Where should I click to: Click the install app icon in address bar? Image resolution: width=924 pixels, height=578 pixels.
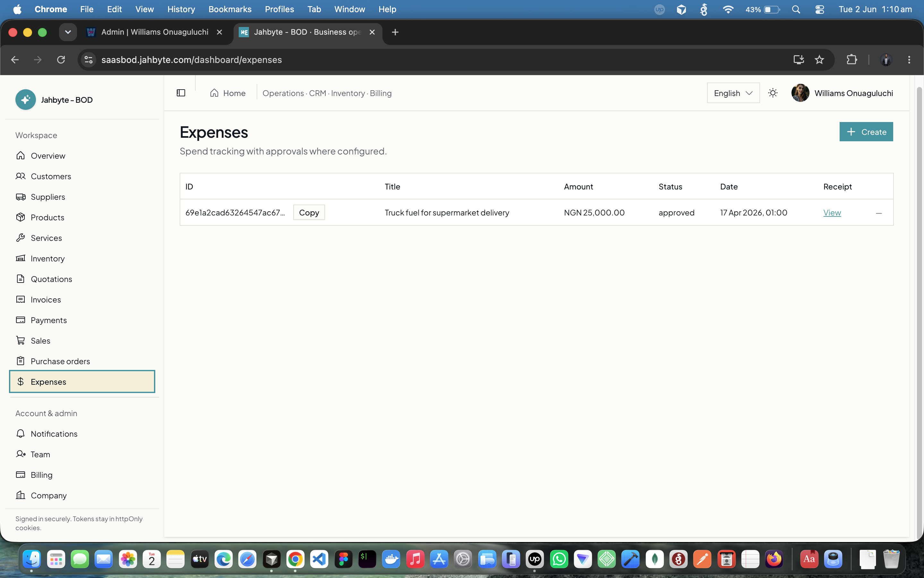798,60
